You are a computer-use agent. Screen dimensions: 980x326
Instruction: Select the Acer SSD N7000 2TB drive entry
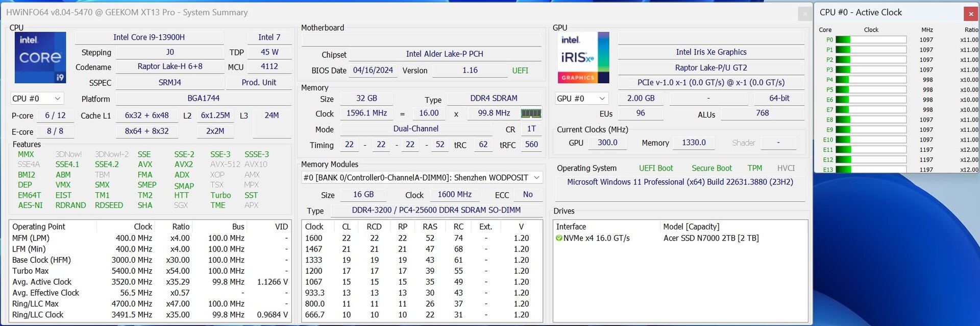pos(710,238)
